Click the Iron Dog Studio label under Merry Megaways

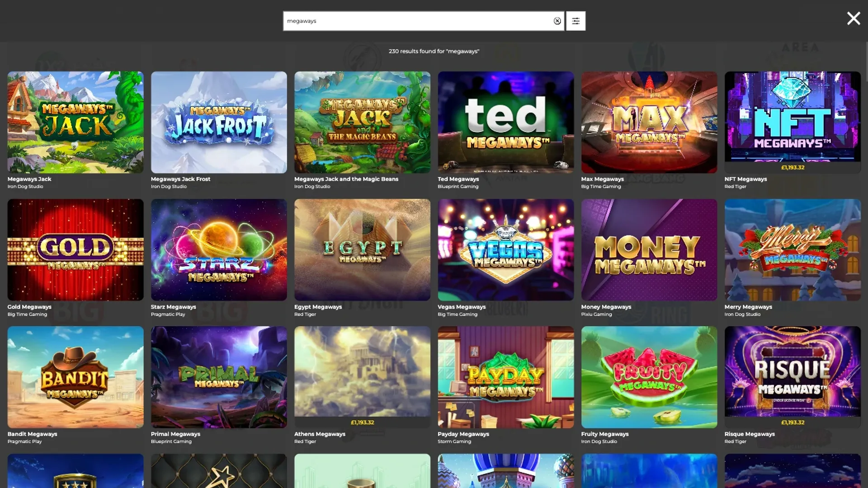(x=742, y=314)
